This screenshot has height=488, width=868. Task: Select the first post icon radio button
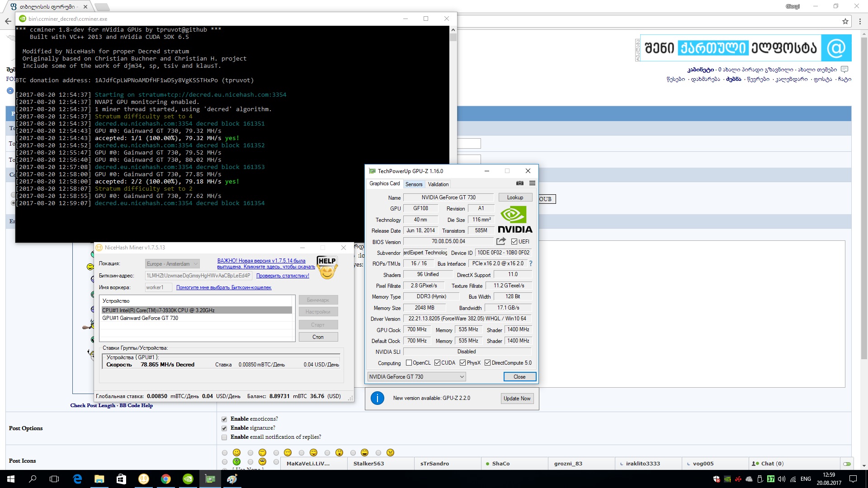225,453
